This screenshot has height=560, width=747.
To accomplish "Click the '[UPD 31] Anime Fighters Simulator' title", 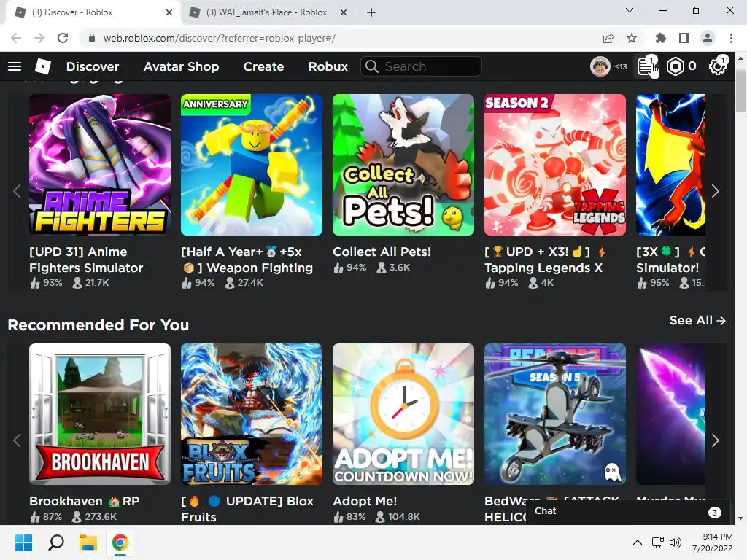I will (86, 260).
